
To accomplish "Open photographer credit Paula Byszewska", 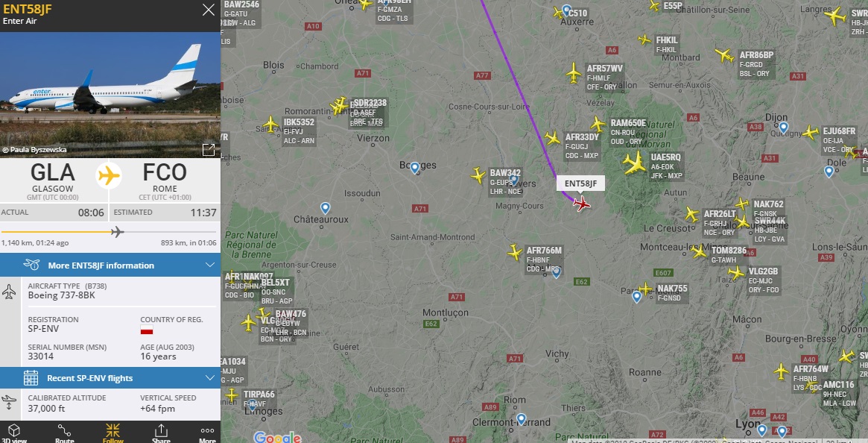I will pos(34,150).
